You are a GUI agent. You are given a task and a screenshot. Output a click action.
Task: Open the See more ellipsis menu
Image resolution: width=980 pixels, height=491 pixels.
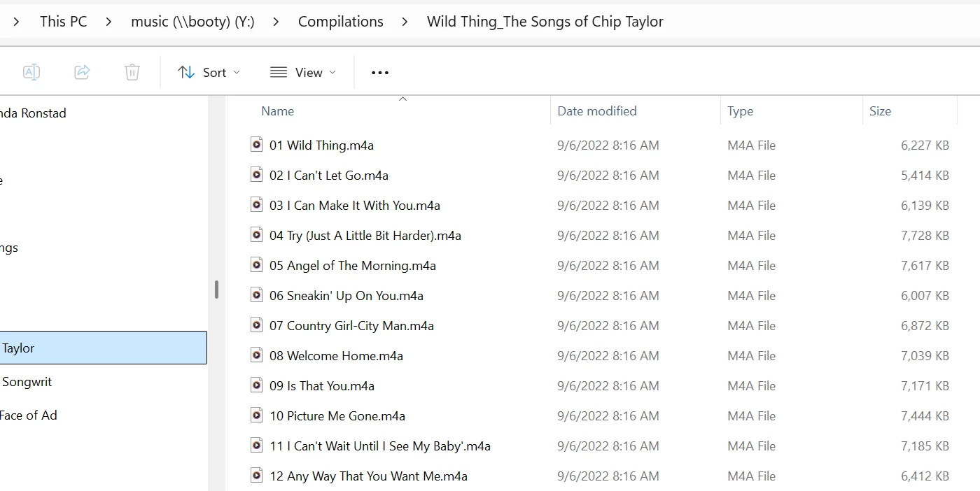point(380,73)
